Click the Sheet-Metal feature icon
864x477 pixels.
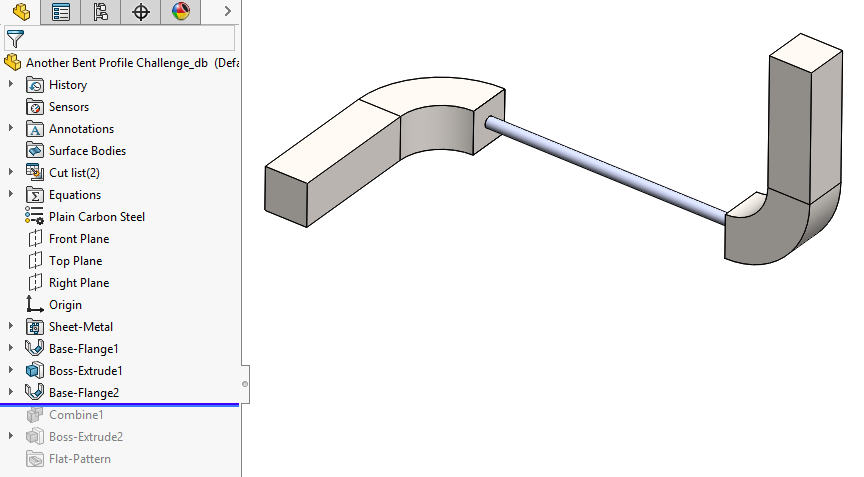pos(35,327)
